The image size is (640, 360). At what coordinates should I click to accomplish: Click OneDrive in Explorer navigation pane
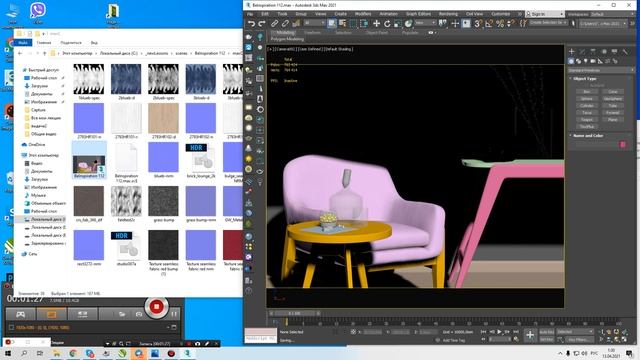36,144
